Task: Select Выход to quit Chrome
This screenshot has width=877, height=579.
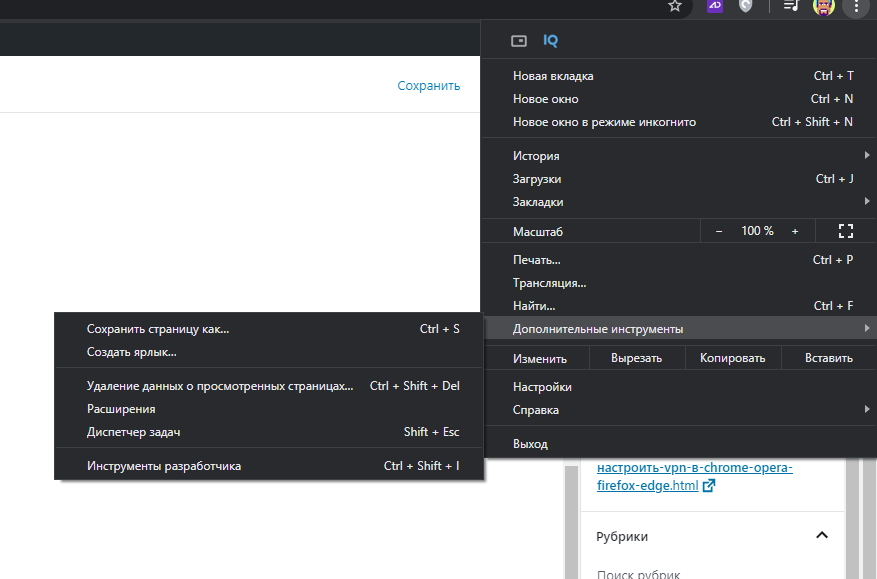Action: pyautogui.click(x=678, y=444)
